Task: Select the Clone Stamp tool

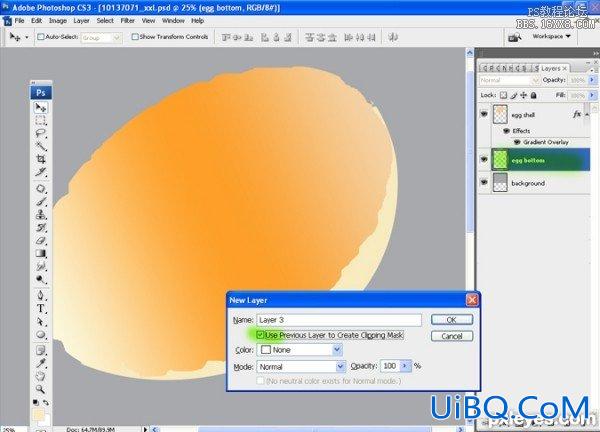Action: point(41,215)
